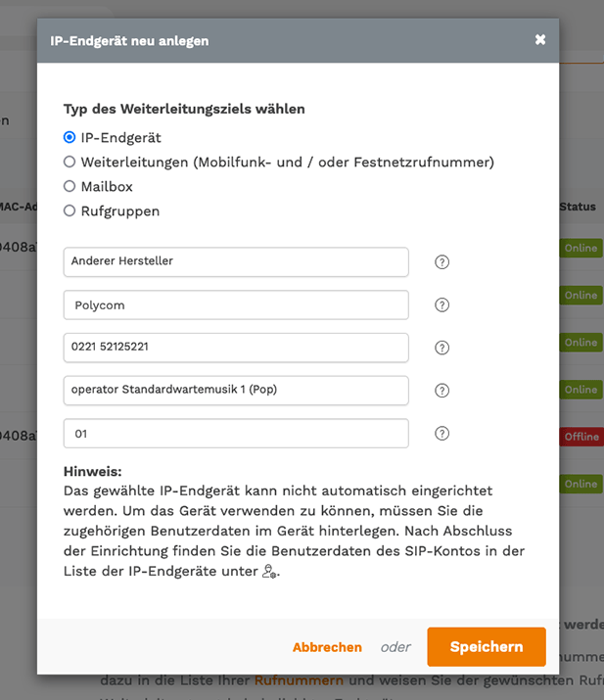
Task: Click the red Offline status badge
Action: (x=581, y=437)
